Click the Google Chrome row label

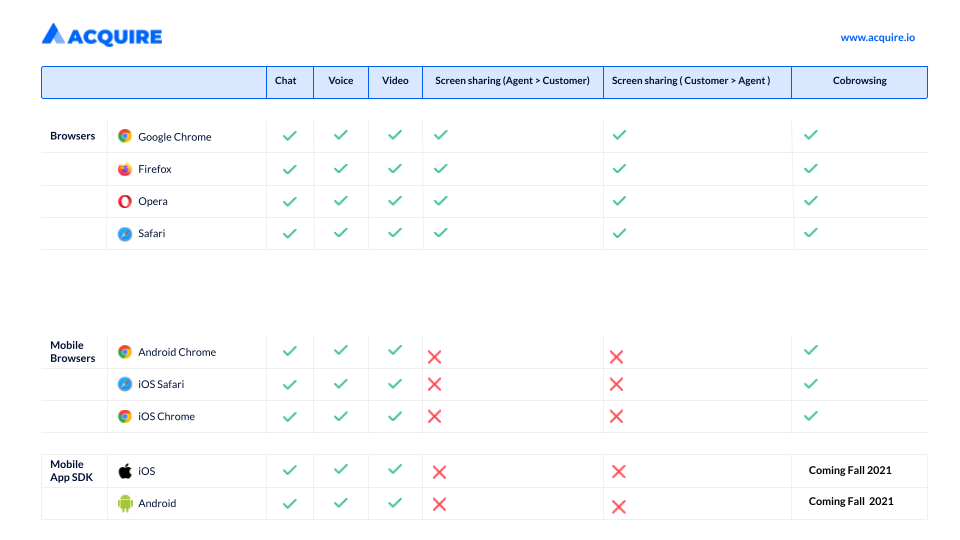(x=174, y=137)
